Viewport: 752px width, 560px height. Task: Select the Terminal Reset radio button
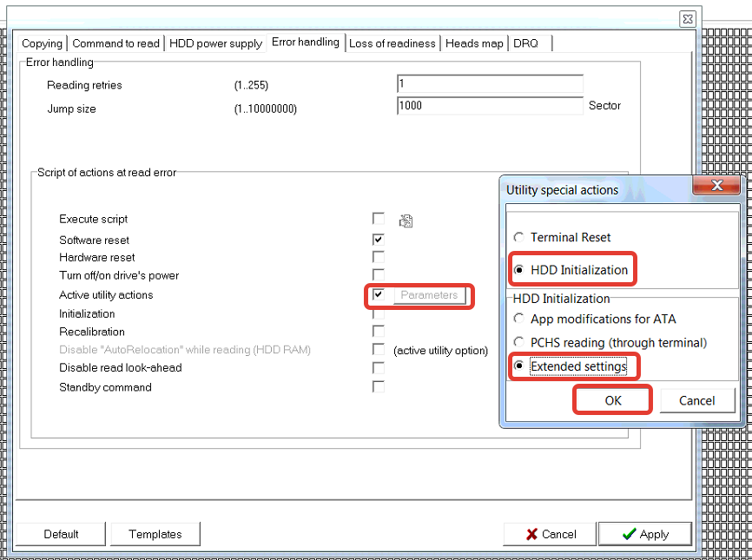[519, 237]
